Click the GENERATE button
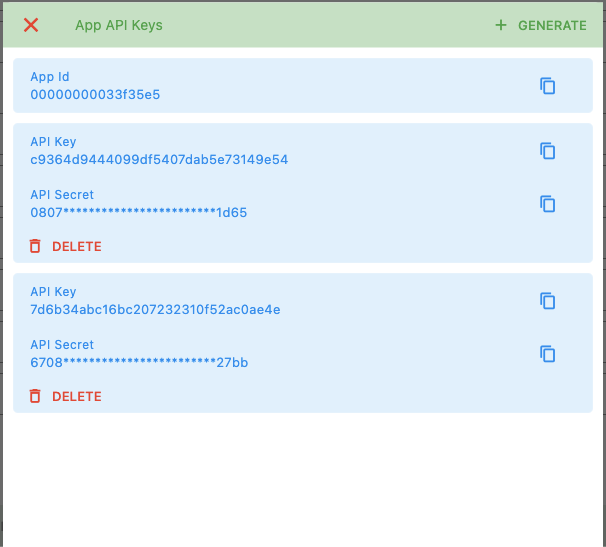Screen dimensions: 606x547 pyautogui.click(x=552, y=25)
